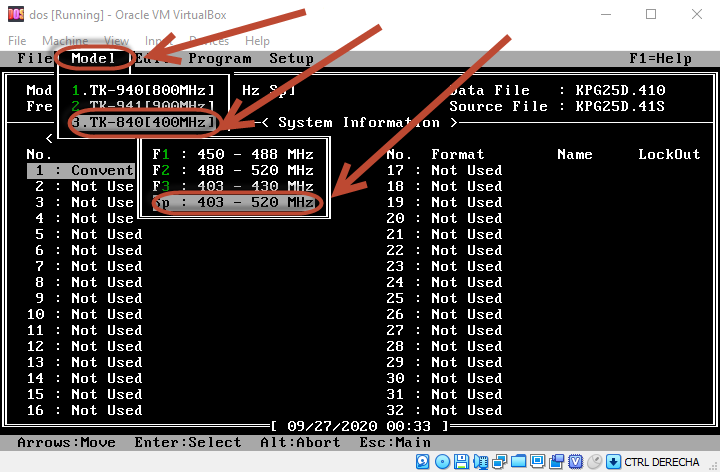The width and height of the screenshot is (720, 472).
Task: Select the highlighted 3.TK-840[400MHz] model entry
Action: (143, 122)
